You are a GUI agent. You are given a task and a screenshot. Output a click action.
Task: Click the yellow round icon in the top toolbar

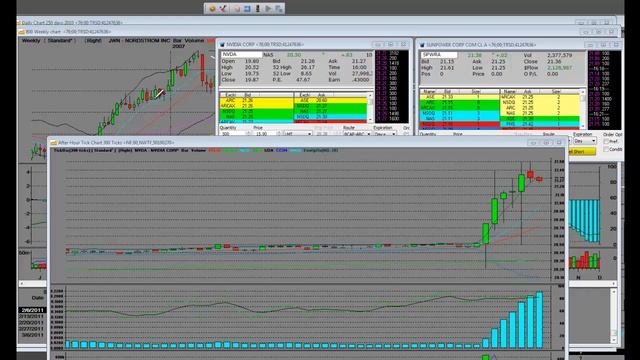(212, 9)
